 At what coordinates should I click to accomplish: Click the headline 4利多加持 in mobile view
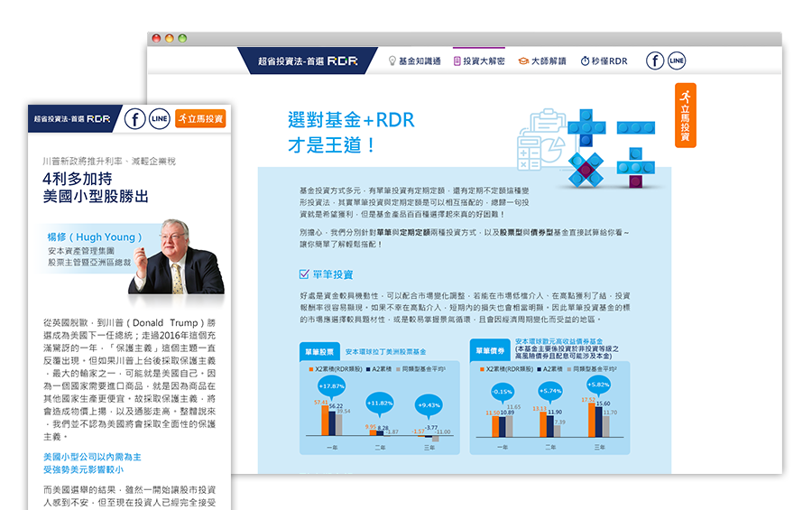[x=78, y=179]
